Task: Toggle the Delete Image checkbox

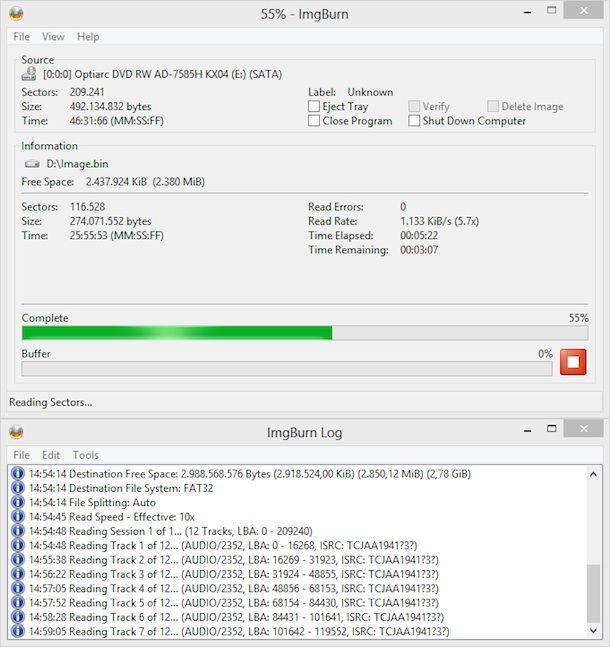Action: pos(493,106)
